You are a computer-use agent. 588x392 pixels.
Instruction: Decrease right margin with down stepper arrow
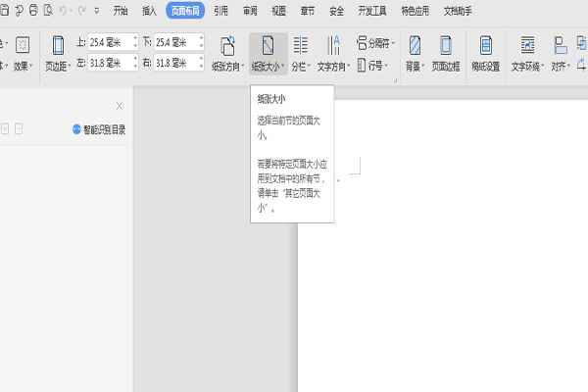[201, 67]
